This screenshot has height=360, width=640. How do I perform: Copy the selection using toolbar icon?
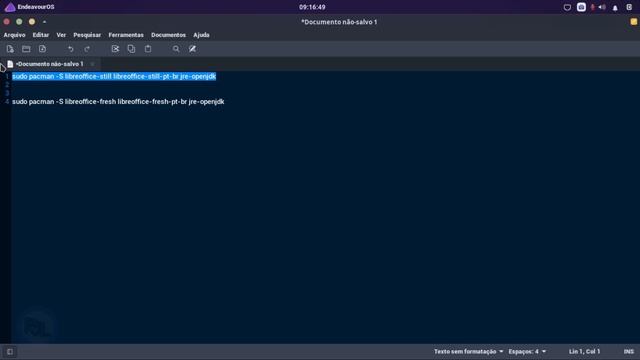point(131,49)
